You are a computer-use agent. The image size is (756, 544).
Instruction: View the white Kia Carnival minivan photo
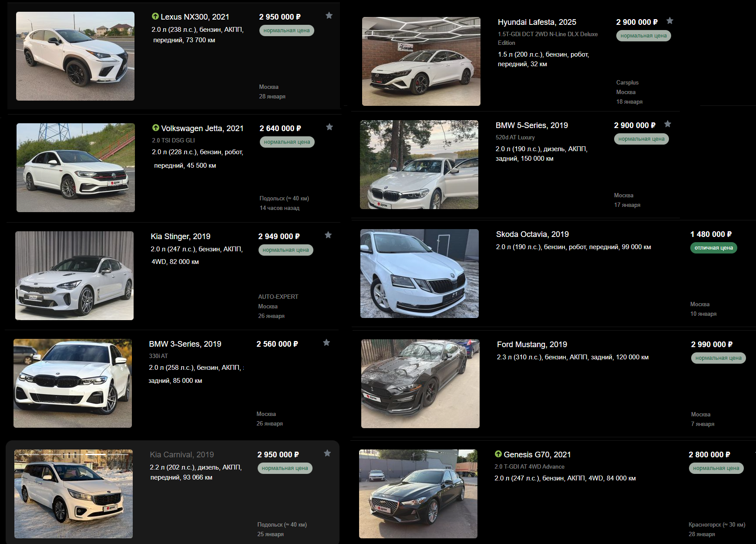coord(74,494)
